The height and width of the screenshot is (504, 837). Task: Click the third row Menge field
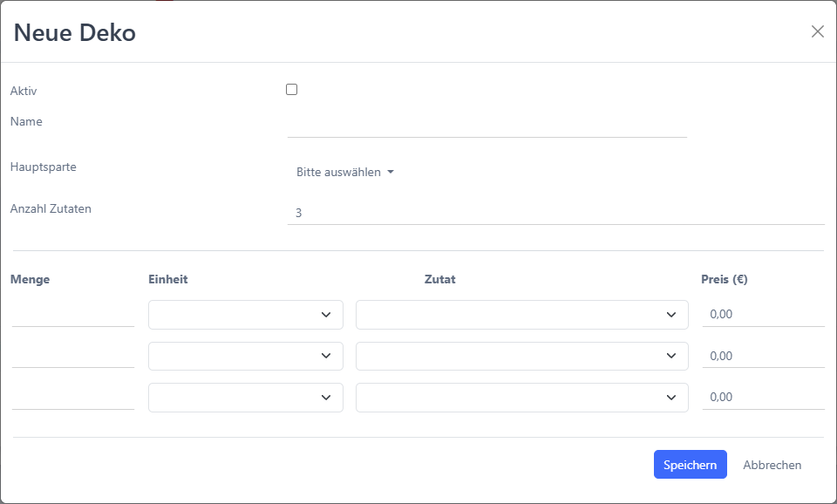point(73,398)
